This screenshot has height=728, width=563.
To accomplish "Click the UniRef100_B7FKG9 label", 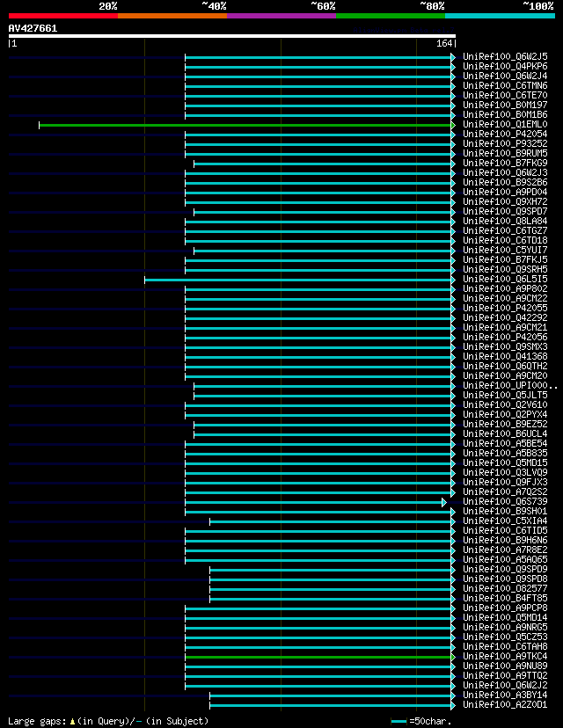I will coord(505,164).
